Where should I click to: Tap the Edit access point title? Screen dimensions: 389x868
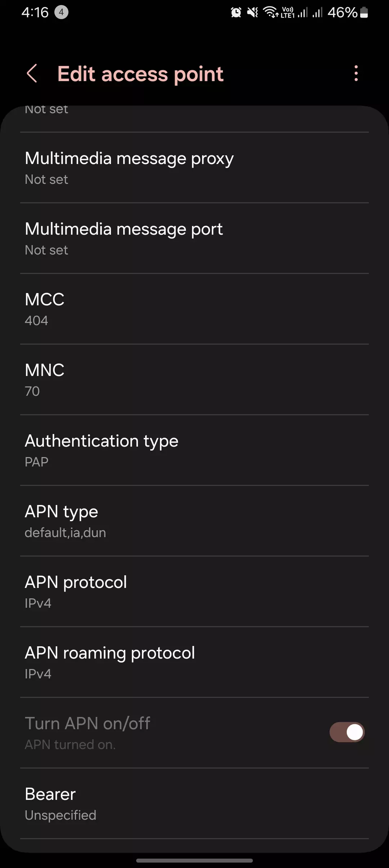pos(140,74)
